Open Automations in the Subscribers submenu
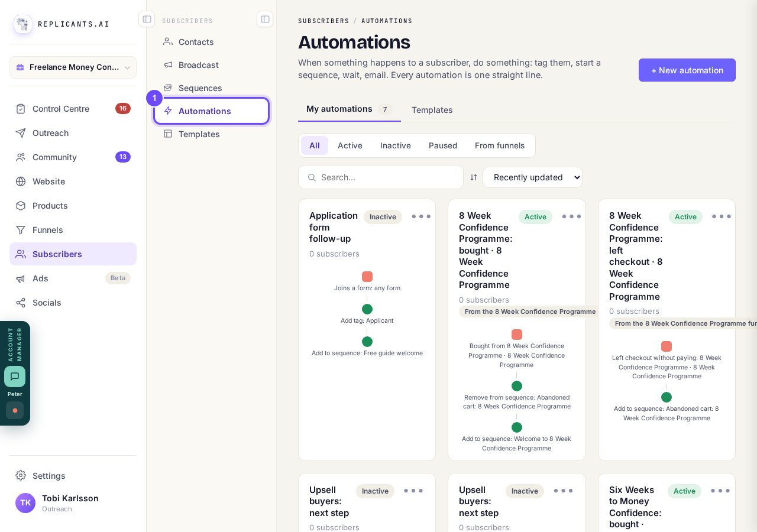Viewport: 757px width, 532px height. [x=212, y=111]
